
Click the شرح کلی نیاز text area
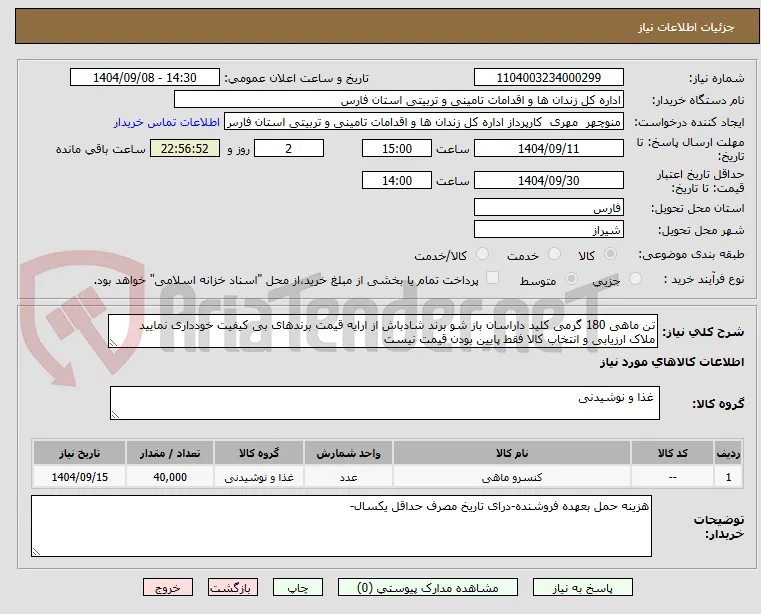point(383,331)
